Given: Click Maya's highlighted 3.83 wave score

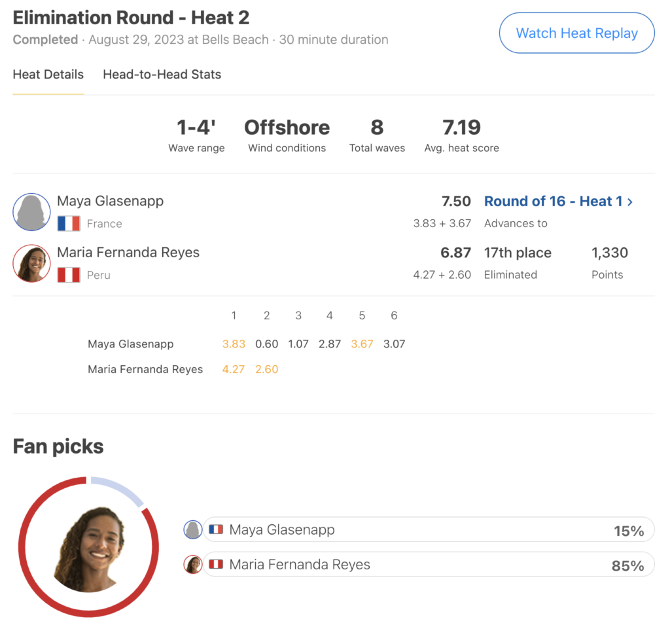Looking at the screenshot, I should tap(234, 344).
